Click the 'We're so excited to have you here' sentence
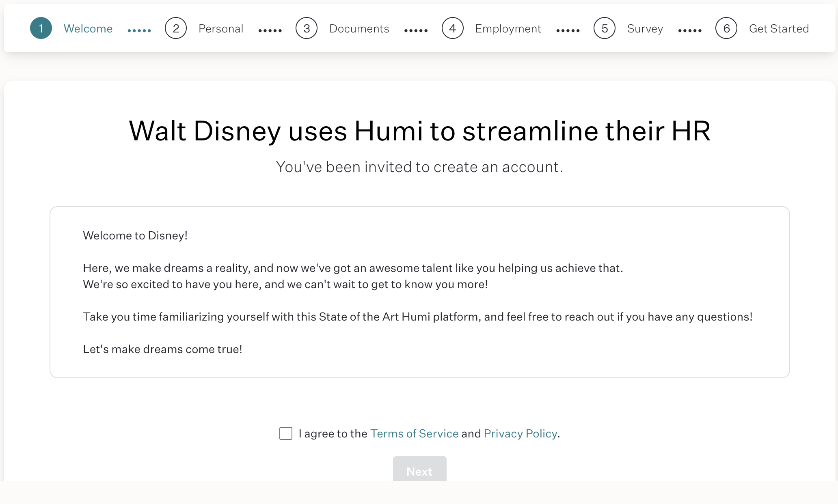The width and height of the screenshot is (838, 504). [285, 284]
